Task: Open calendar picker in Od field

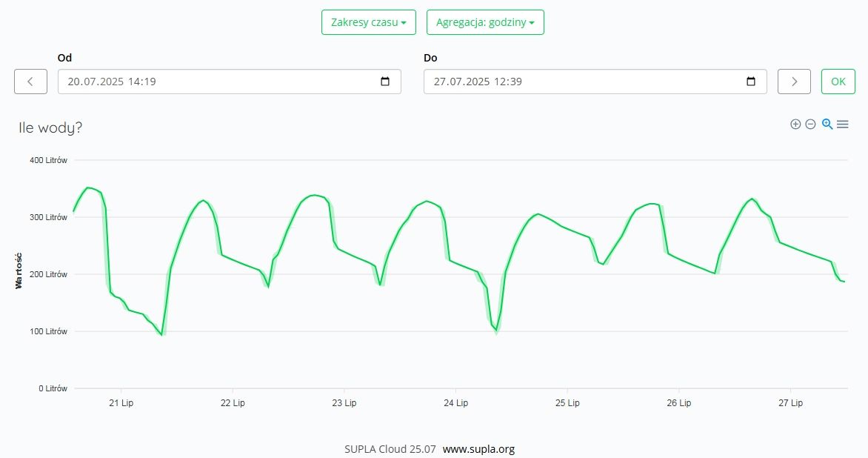Action: tap(385, 82)
